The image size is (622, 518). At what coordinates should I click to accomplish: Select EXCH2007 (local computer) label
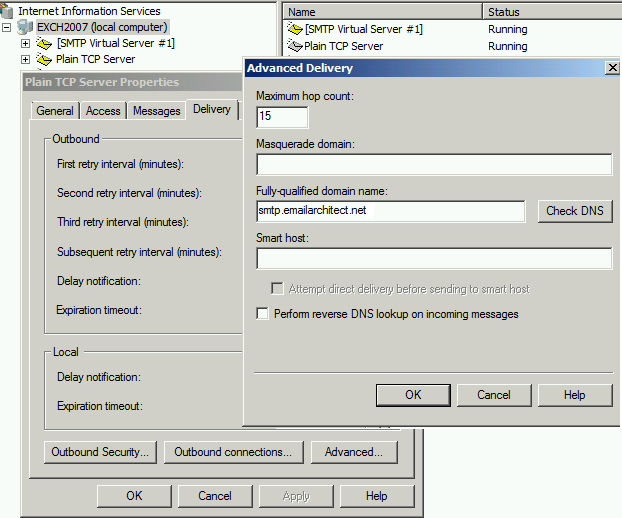[x=102, y=27]
